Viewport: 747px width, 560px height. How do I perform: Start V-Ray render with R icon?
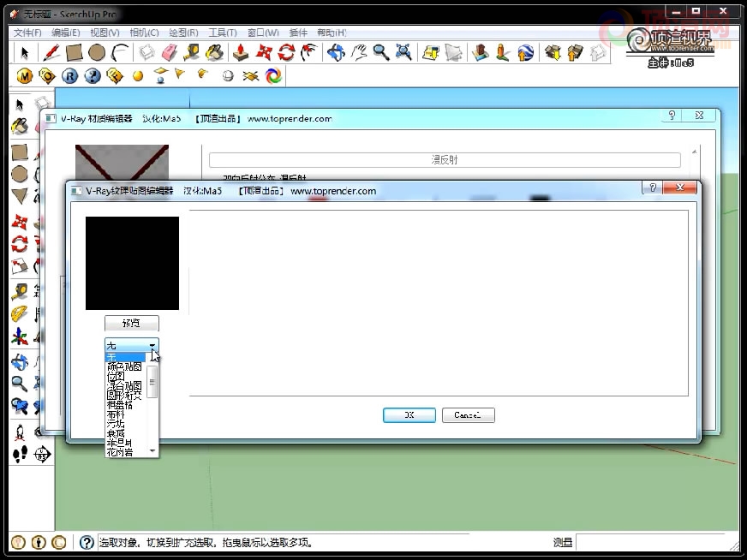69,76
